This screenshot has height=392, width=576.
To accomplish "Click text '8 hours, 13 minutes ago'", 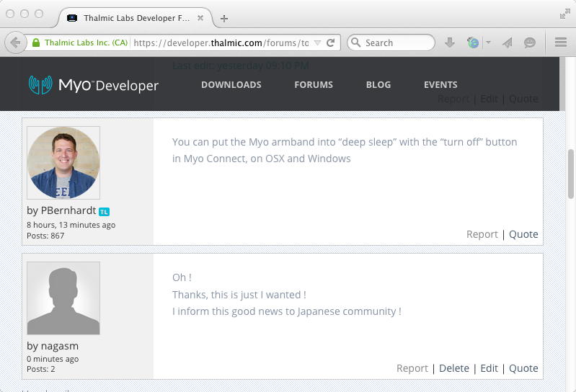I will [x=71, y=225].
